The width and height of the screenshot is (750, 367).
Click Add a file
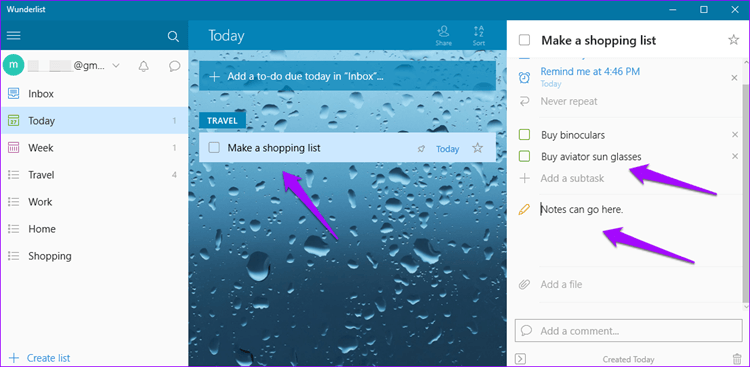click(561, 285)
